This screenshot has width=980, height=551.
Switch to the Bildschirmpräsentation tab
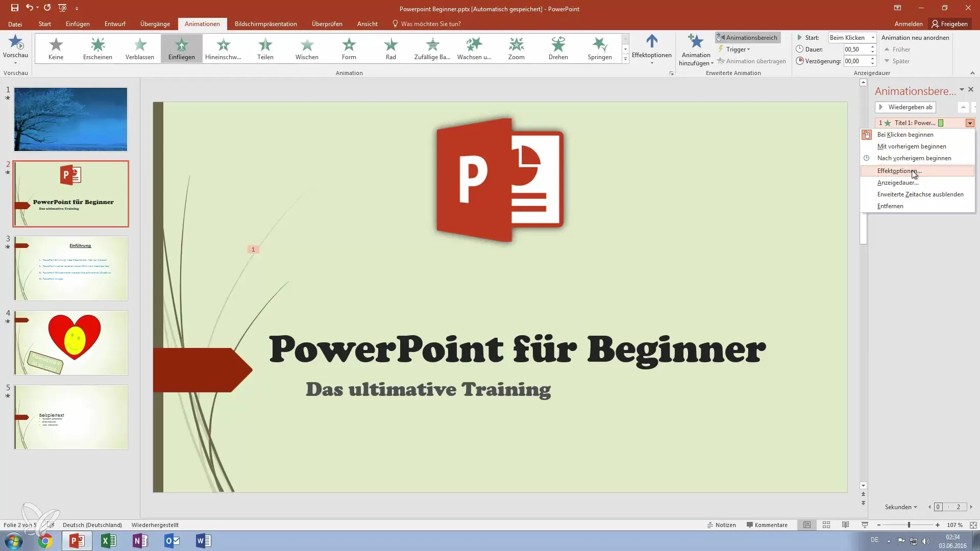coord(265,23)
